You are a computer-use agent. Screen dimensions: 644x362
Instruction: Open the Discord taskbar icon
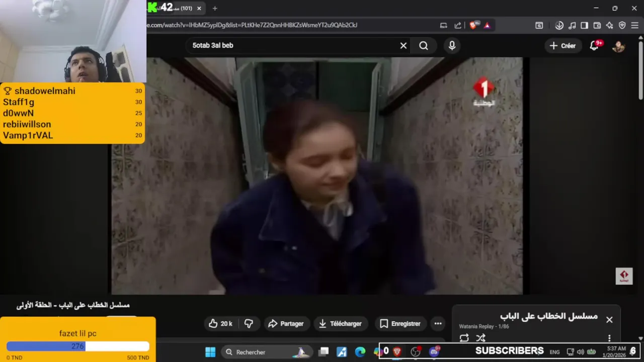coord(434,352)
